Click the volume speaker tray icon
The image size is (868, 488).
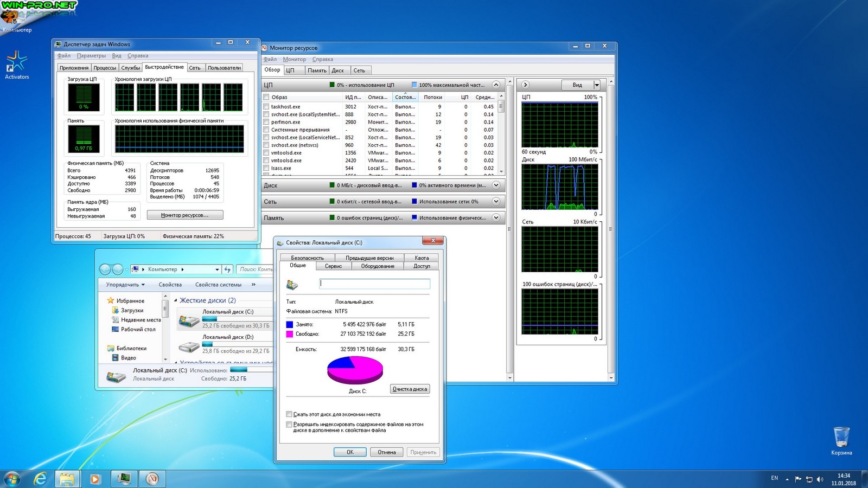pyautogui.click(x=820, y=479)
